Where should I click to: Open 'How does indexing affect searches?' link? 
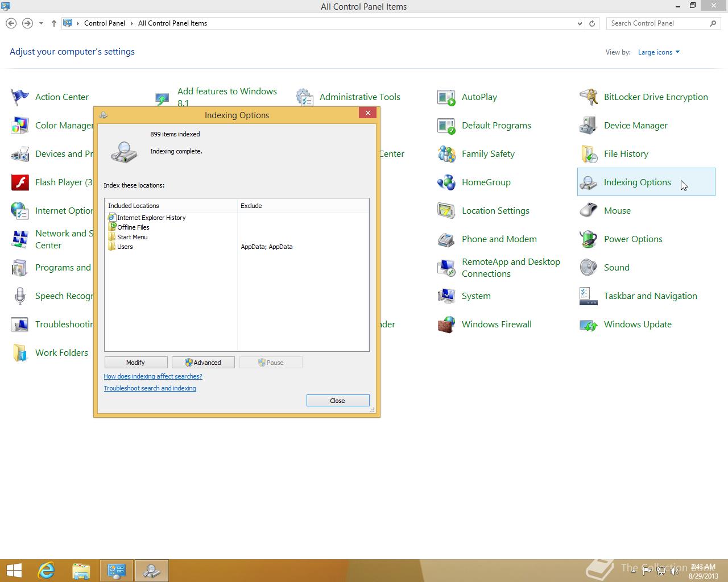(x=153, y=376)
